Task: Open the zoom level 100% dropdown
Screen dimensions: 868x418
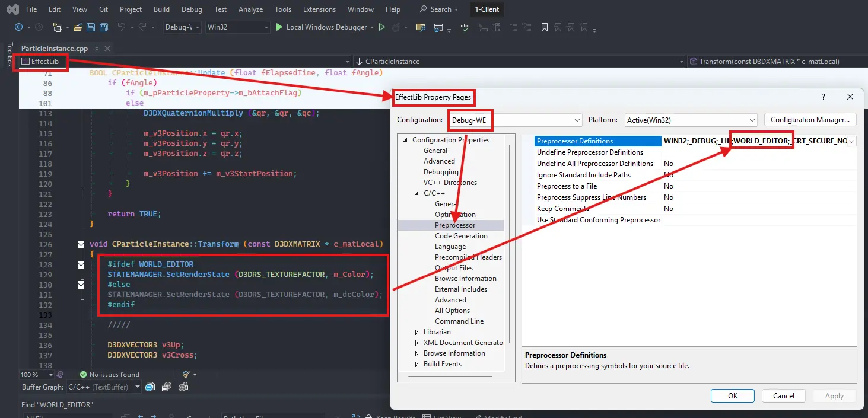Action: [x=37, y=374]
